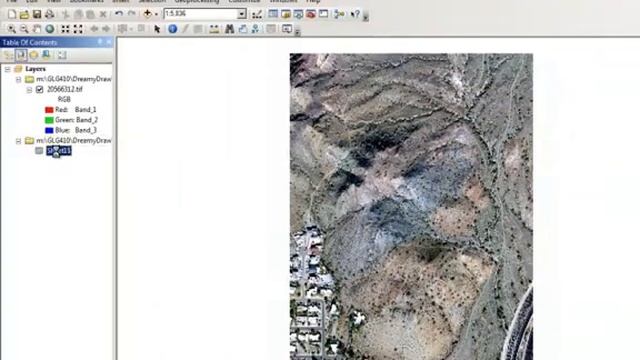Toggle visibility of 20566312.tif layer

coord(40,89)
